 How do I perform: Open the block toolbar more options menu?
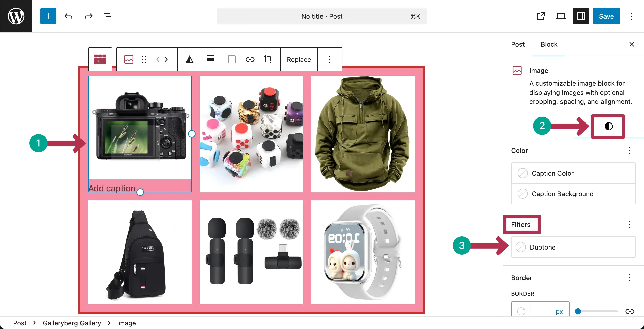[x=330, y=59]
